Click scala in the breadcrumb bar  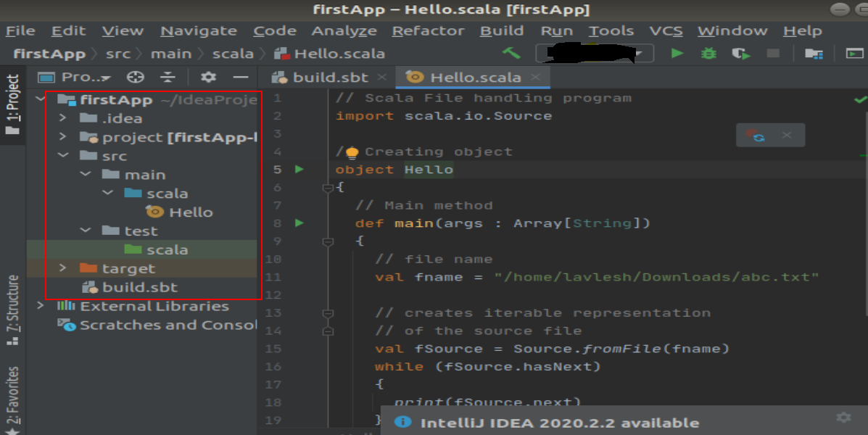coord(233,54)
